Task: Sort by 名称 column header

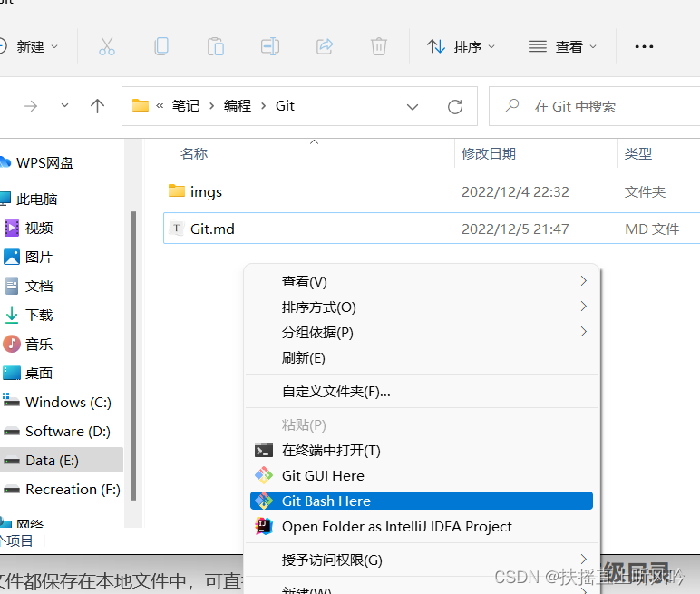Action: point(194,153)
